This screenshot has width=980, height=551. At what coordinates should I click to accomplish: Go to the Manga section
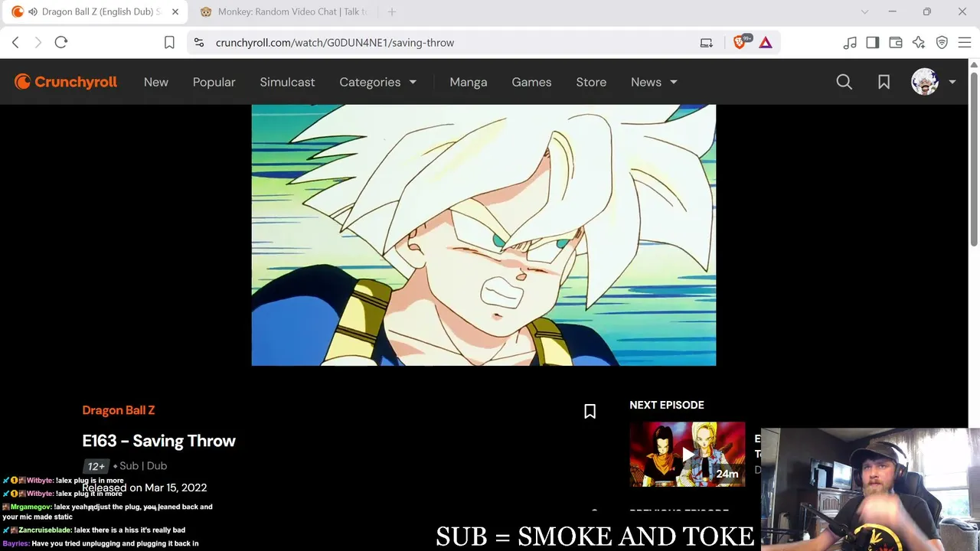pos(469,82)
